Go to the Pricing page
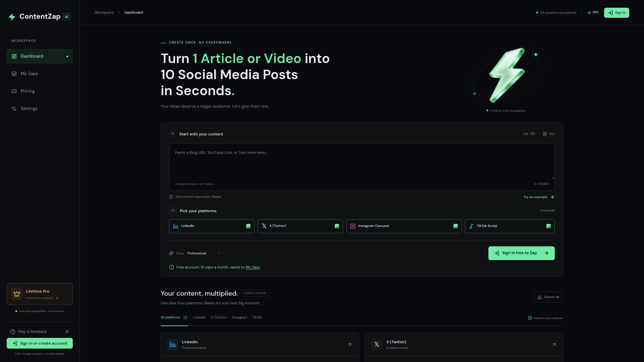644x362 pixels. point(40,91)
